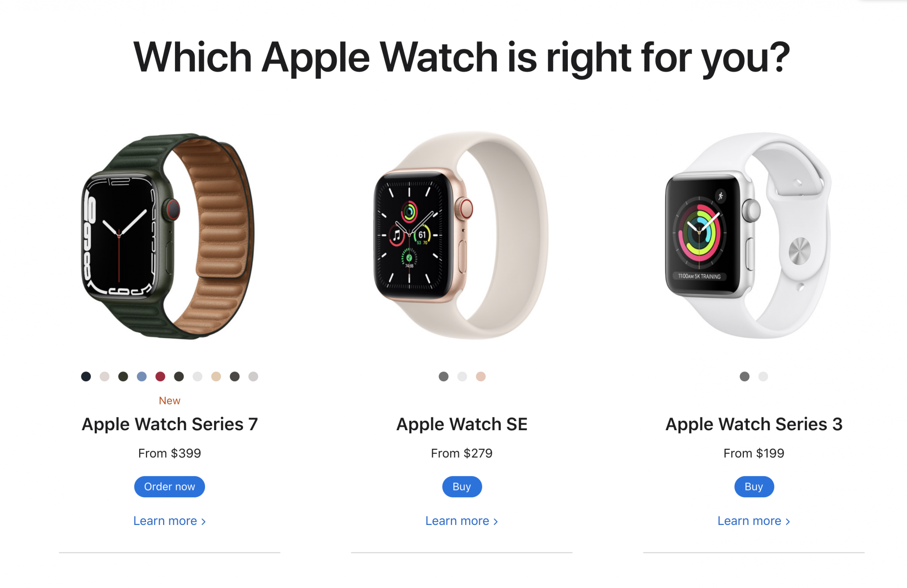The height and width of the screenshot is (588, 907).
Task: Click the white Series 3 watch image
Action: 748,235
